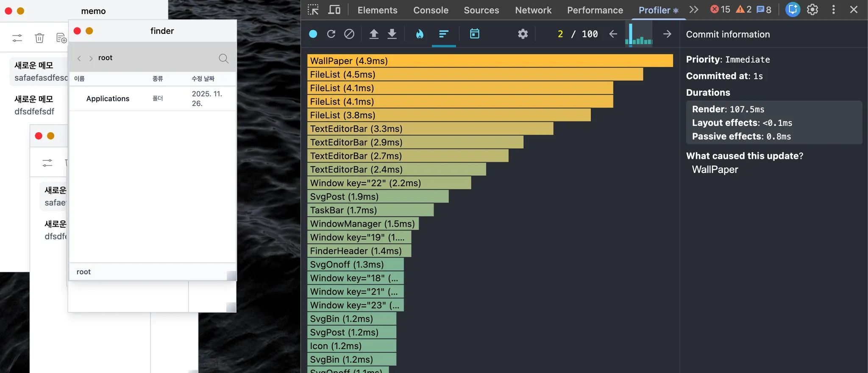Select TextEditorBar (2.4ms) bar
Screen dimensions: 868x373
397,169
